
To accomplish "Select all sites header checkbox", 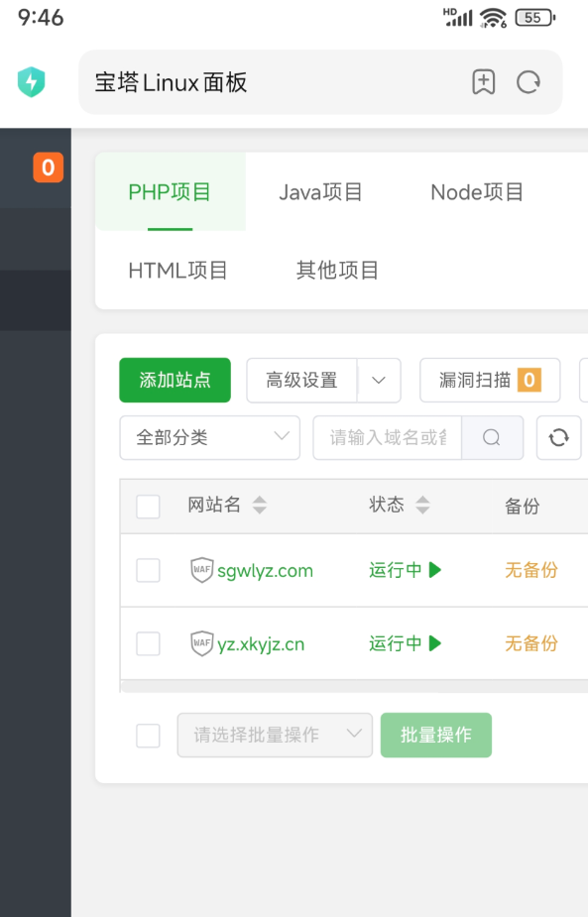I will (x=148, y=506).
